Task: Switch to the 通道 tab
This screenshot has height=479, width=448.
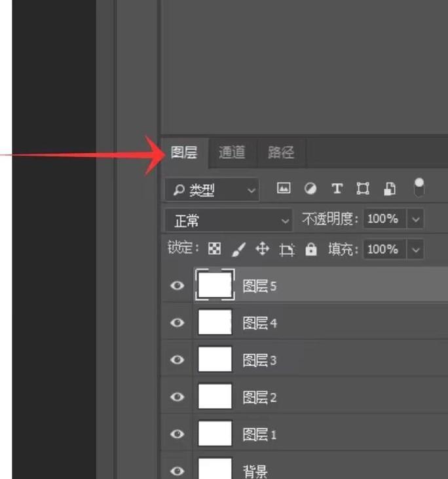Action: (x=232, y=152)
